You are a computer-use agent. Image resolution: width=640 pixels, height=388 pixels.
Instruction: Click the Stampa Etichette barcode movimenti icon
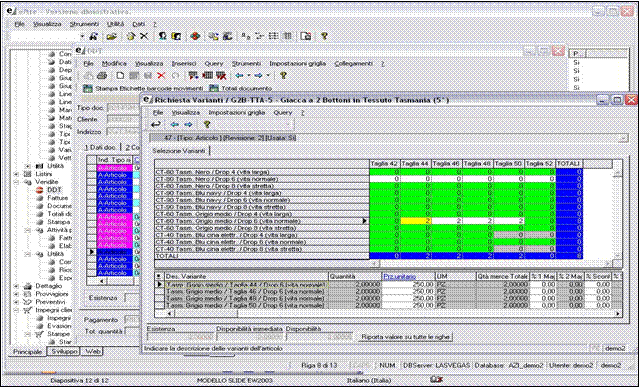(x=87, y=88)
